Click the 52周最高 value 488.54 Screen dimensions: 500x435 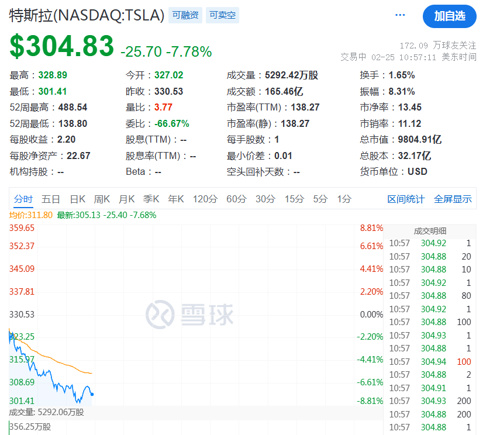coord(73,107)
